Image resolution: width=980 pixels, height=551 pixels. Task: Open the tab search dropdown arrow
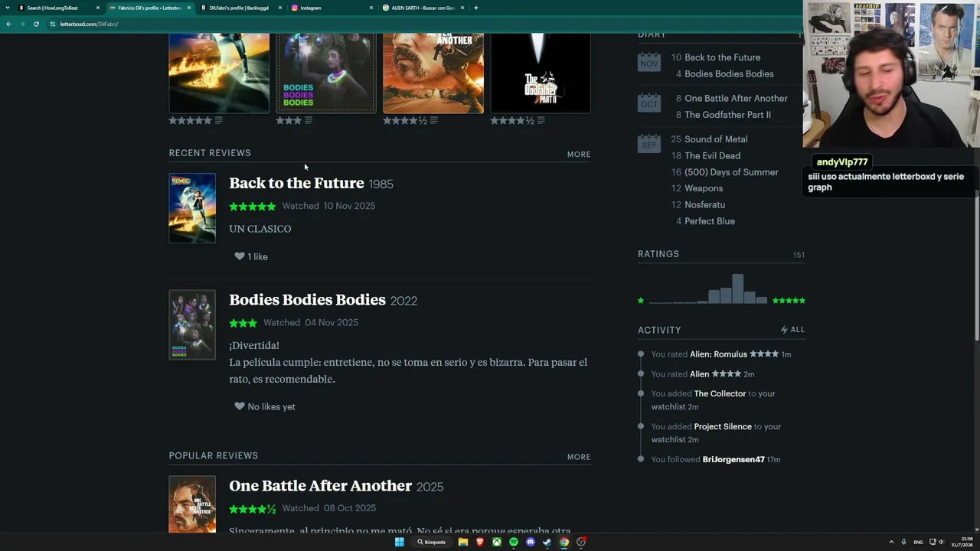tap(8, 8)
